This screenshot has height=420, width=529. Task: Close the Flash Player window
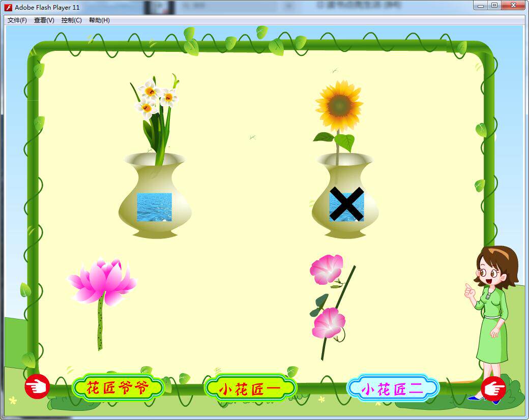click(x=513, y=6)
